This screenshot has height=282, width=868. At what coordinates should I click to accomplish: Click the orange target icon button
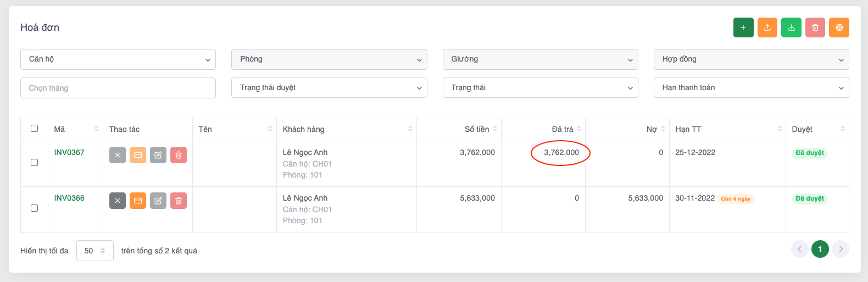[x=839, y=27]
